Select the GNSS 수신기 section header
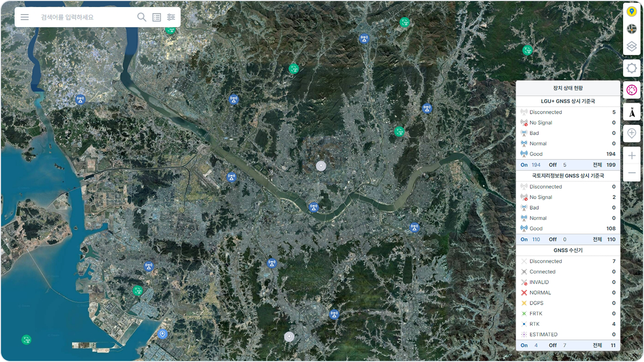644x362 pixels. (568, 250)
